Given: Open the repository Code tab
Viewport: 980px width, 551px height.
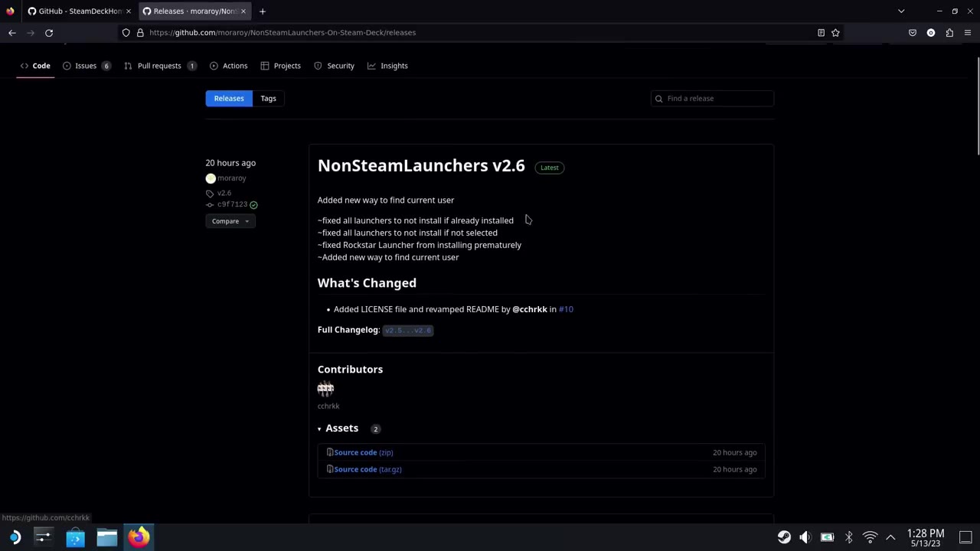Looking at the screenshot, I should [35, 66].
